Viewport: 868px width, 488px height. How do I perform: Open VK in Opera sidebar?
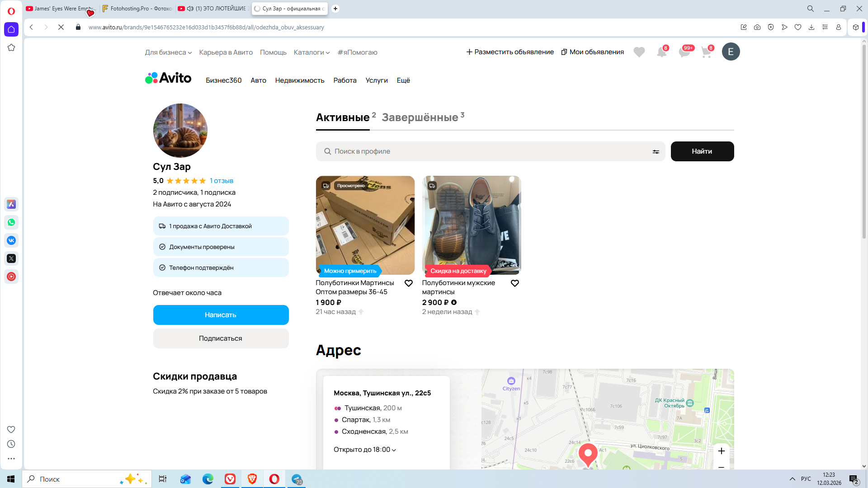(11, 240)
